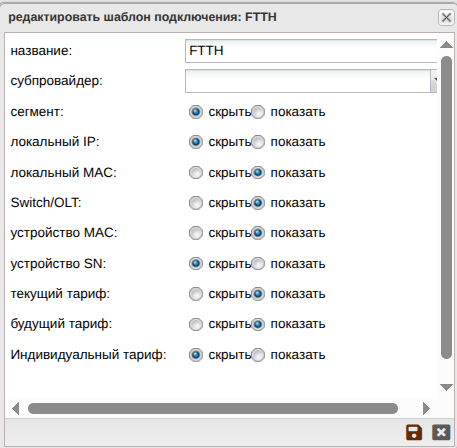Select 'показать' for будущий тариф
457x448 pixels.
click(258, 324)
